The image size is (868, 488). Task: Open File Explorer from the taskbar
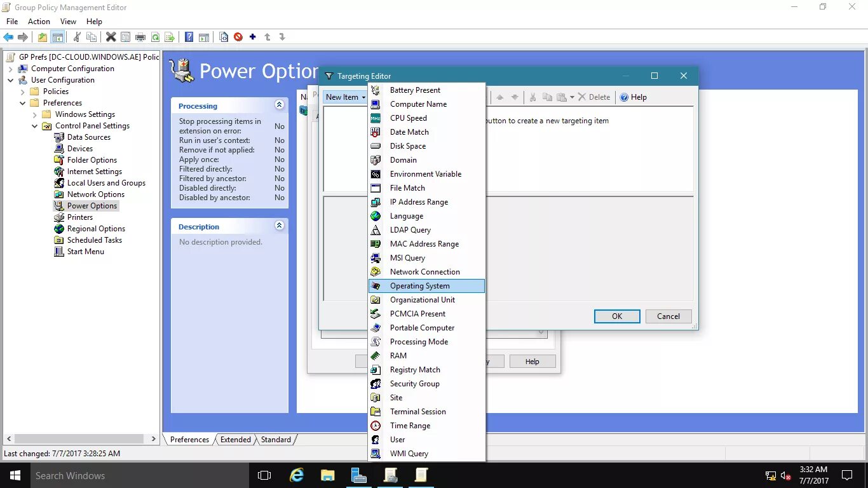tap(327, 475)
